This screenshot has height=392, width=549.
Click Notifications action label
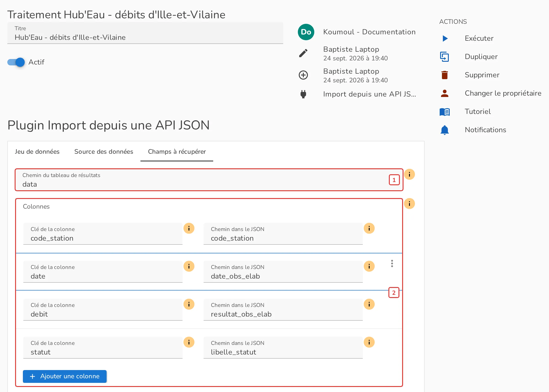pyautogui.click(x=485, y=130)
